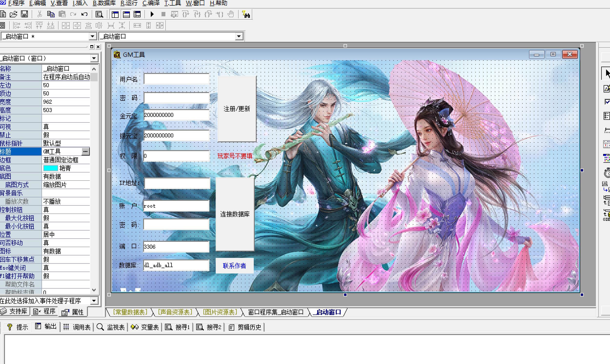Image resolution: width=610 pixels, height=364 pixels.
Task: Click the magnifier search document icon
Action: point(99,14)
